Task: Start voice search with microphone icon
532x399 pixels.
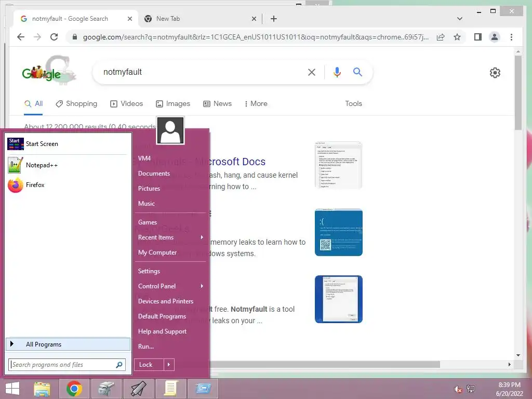Action: [x=337, y=72]
